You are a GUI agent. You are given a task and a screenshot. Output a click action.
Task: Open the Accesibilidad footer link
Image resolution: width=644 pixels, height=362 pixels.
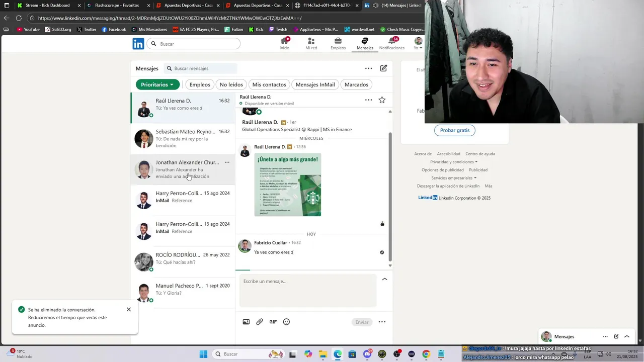pos(448,154)
